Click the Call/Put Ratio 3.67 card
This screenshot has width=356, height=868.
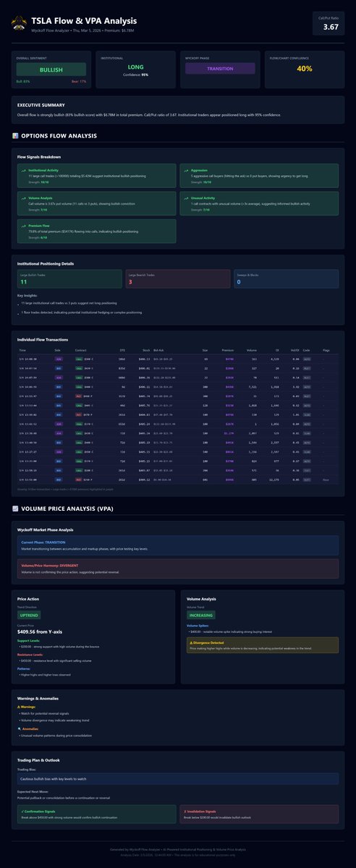coord(329,23)
